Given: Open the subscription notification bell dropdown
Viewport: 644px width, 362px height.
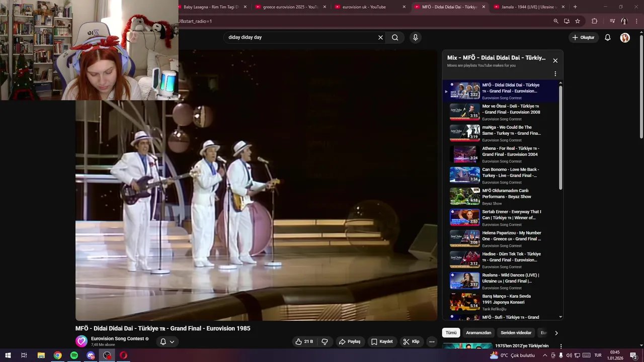Looking at the screenshot, I should (x=167, y=342).
